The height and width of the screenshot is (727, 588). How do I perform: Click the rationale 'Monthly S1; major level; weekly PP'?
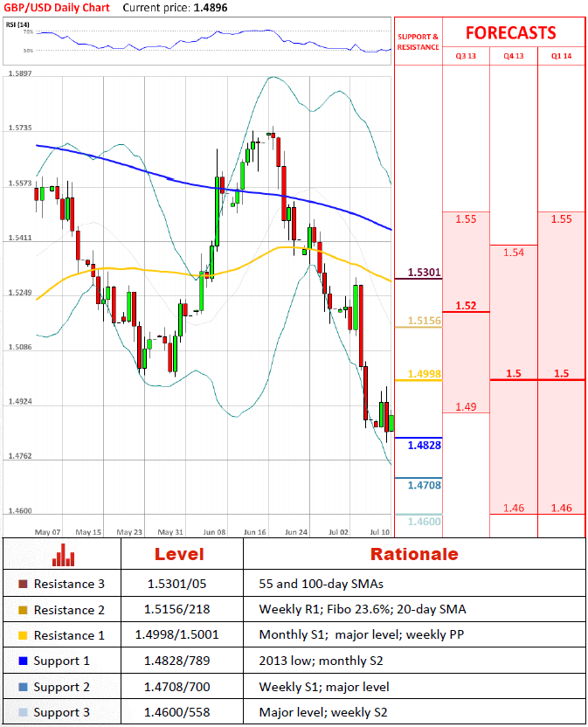(x=362, y=634)
